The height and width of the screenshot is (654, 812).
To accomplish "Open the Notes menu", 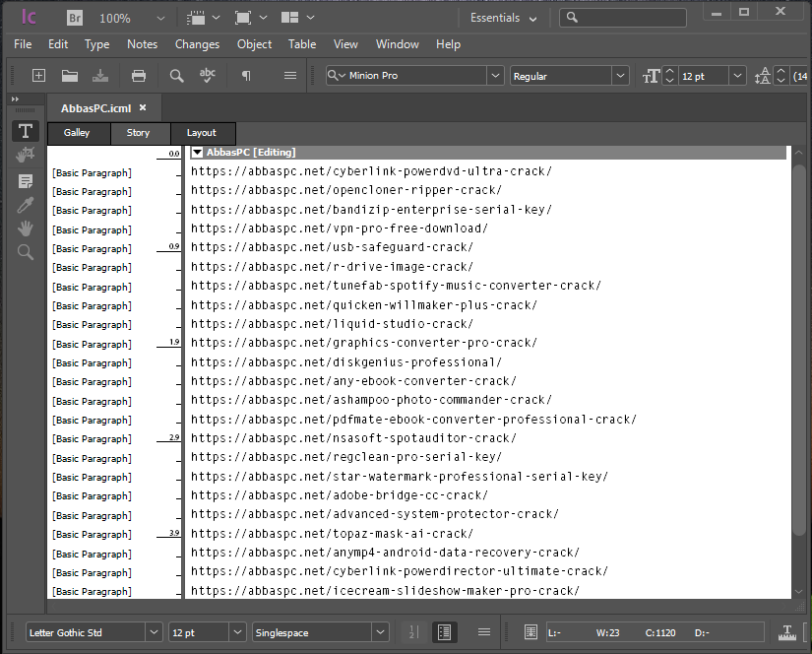I will (143, 44).
